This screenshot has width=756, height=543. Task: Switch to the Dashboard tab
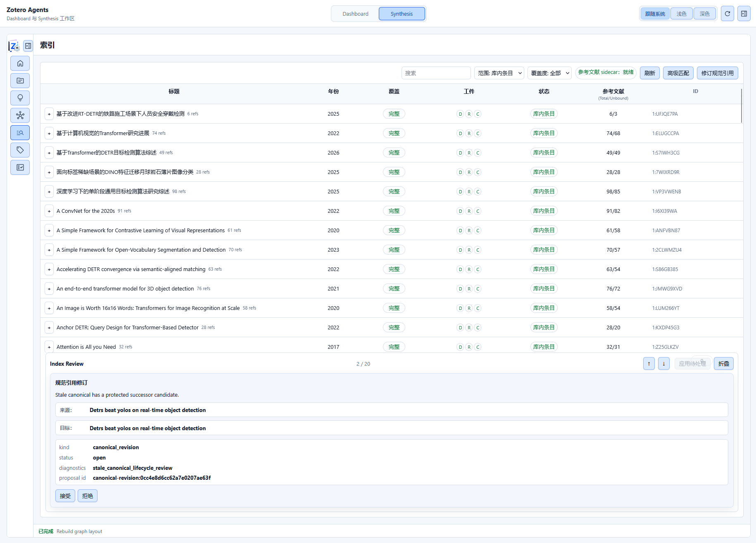355,14
